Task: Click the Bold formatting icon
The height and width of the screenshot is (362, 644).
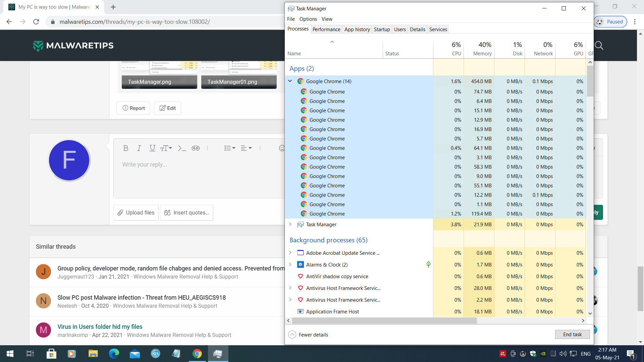Action: click(x=126, y=148)
